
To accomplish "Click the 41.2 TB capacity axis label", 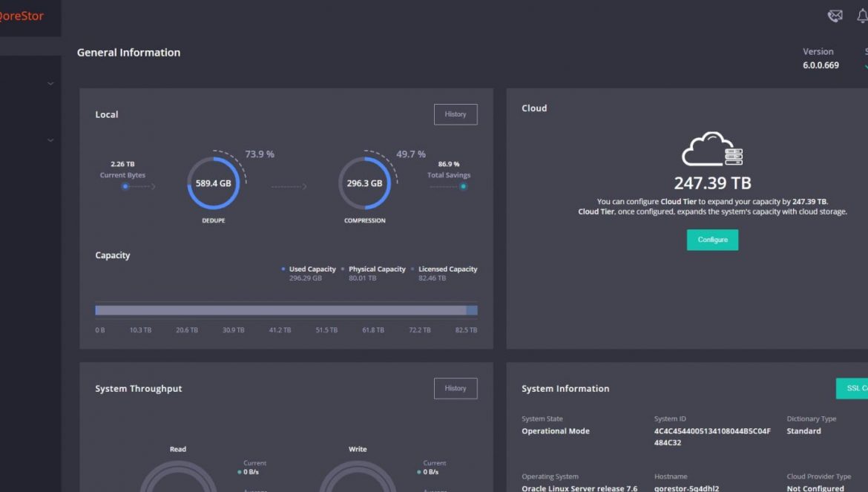I will 280,329.
